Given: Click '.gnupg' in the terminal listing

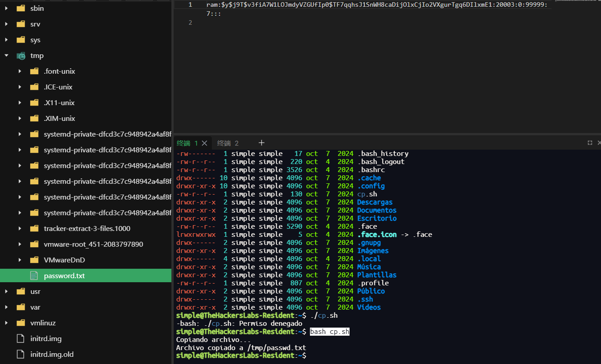Looking at the screenshot, I should click(x=369, y=243).
